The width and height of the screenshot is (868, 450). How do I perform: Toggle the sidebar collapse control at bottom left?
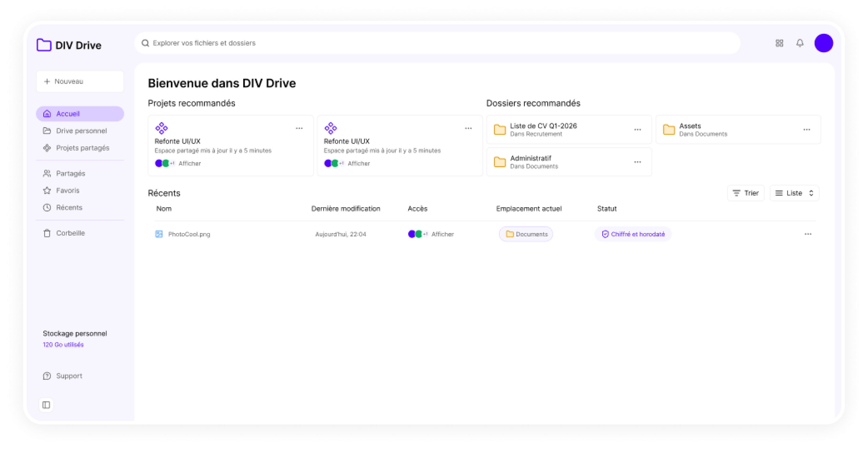tap(47, 405)
